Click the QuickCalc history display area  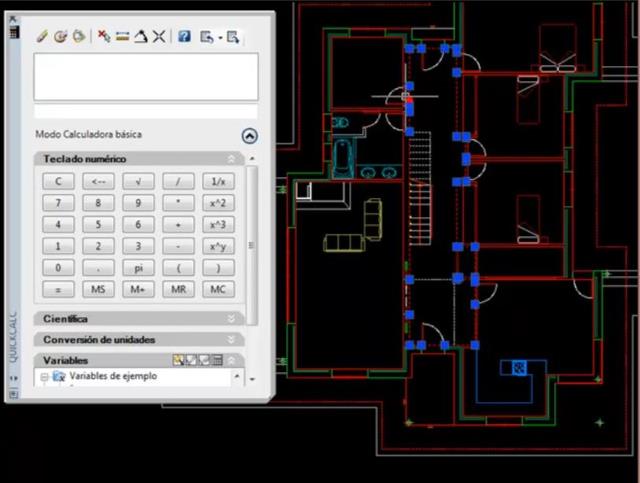146,77
